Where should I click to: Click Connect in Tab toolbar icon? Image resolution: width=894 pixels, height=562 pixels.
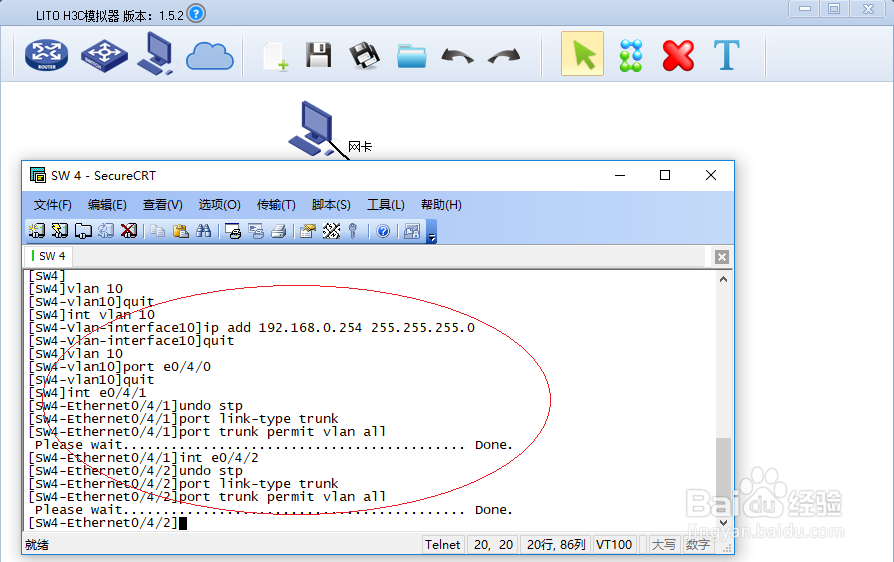click(x=83, y=231)
